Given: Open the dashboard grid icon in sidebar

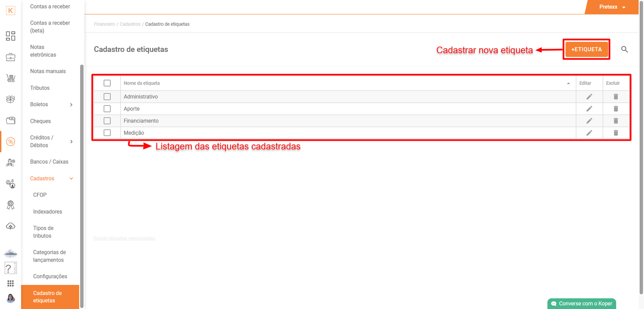Looking at the screenshot, I should pyautogui.click(x=11, y=36).
